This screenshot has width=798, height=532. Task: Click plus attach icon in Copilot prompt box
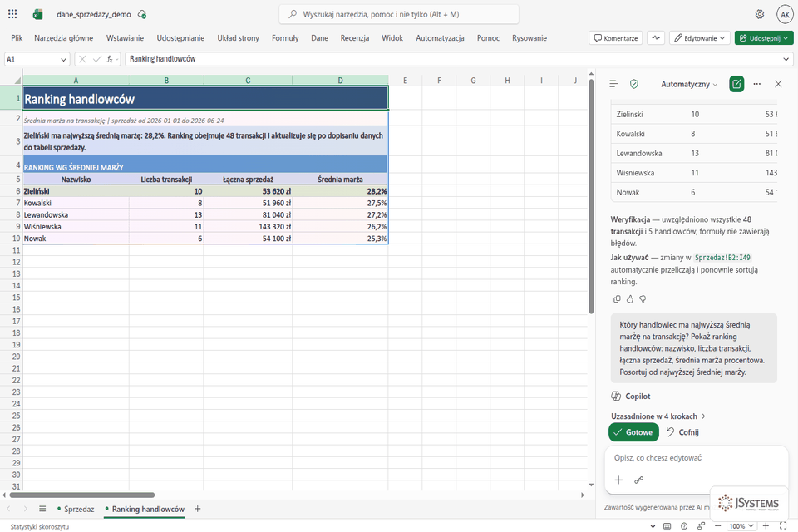(x=618, y=480)
